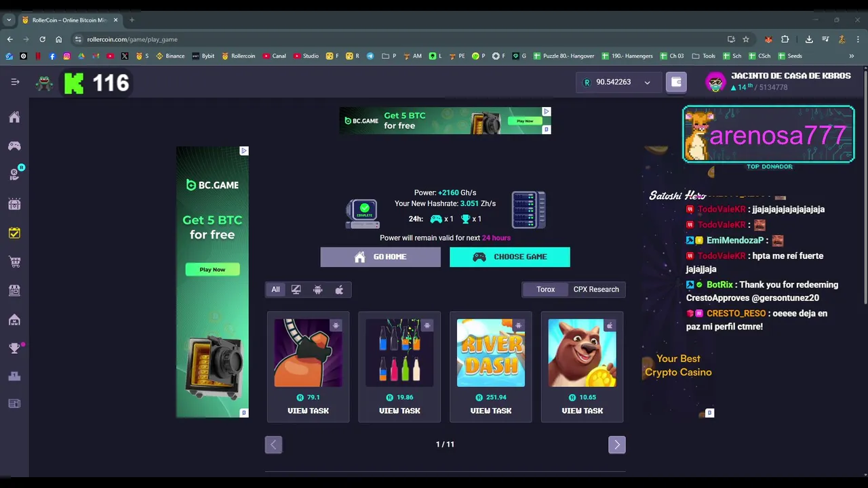Open the Binance bookmark
Screen dimensions: 868x488
pos(170,56)
